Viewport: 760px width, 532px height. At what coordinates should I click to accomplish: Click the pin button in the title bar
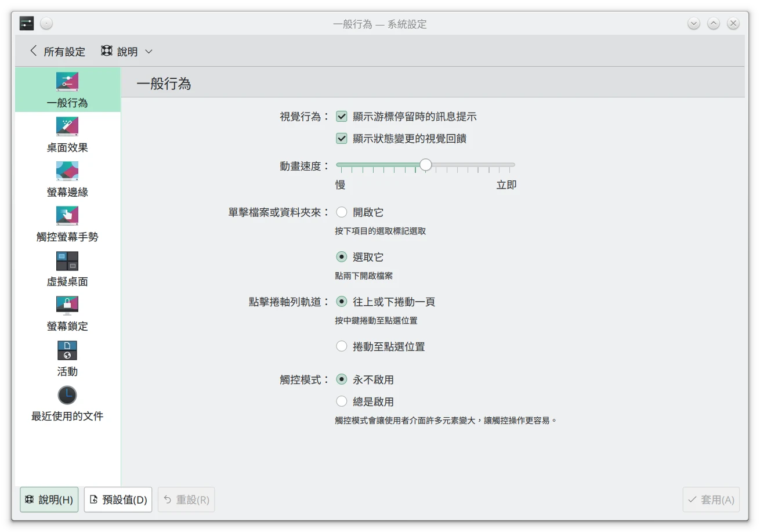point(46,24)
